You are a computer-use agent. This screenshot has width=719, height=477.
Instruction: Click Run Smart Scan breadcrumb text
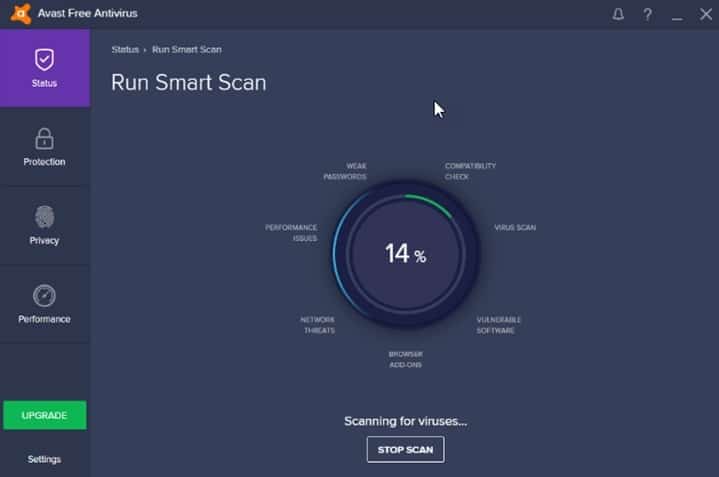click(187, 50)
